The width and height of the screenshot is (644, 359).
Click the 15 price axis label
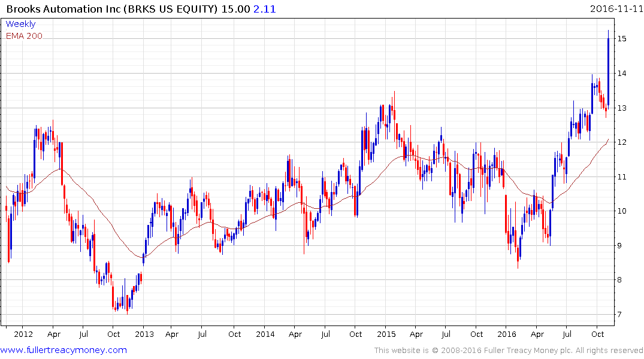[x=622, y=38]
